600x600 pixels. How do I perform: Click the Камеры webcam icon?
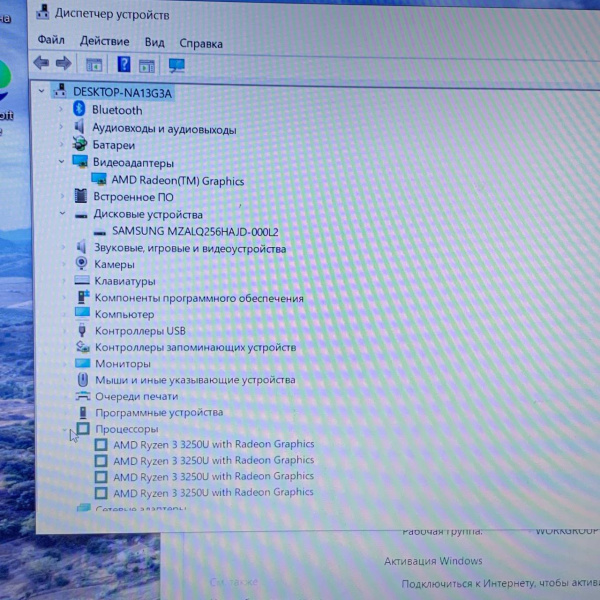tap(81, 263)
